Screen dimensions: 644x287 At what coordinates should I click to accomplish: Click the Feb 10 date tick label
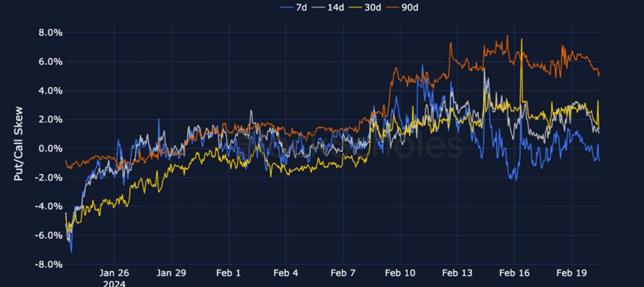pos(400,273)
